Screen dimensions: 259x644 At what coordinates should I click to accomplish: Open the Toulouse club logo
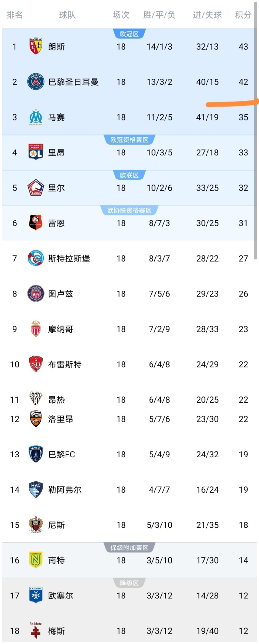[x=36, y=294]
